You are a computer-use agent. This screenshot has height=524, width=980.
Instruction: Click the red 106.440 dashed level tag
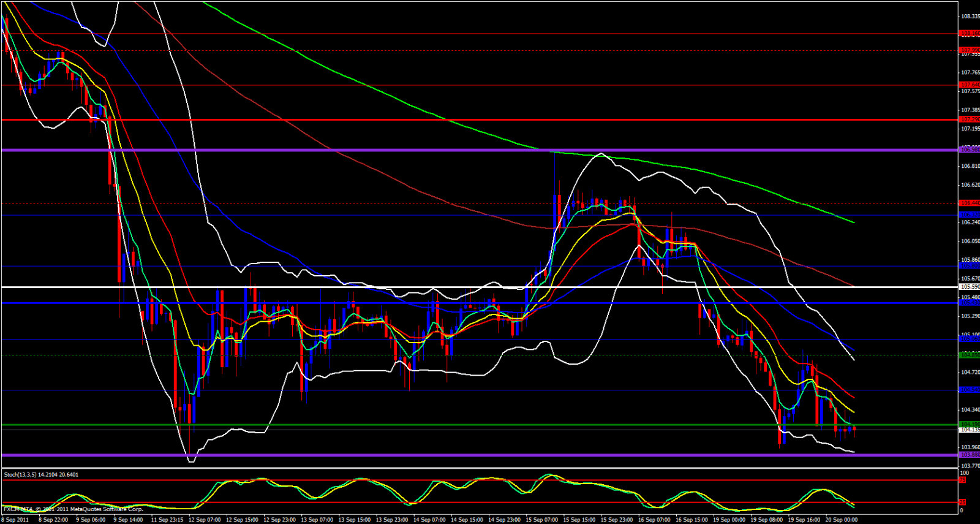970,203
